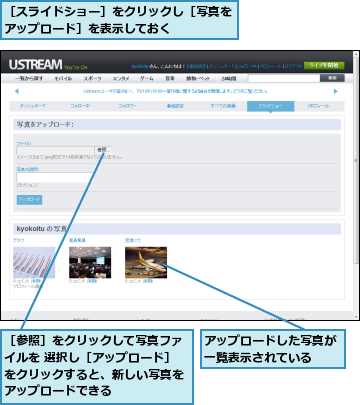Open the エンタメ category
Screen dimensions: 360x405
[121, 79]
